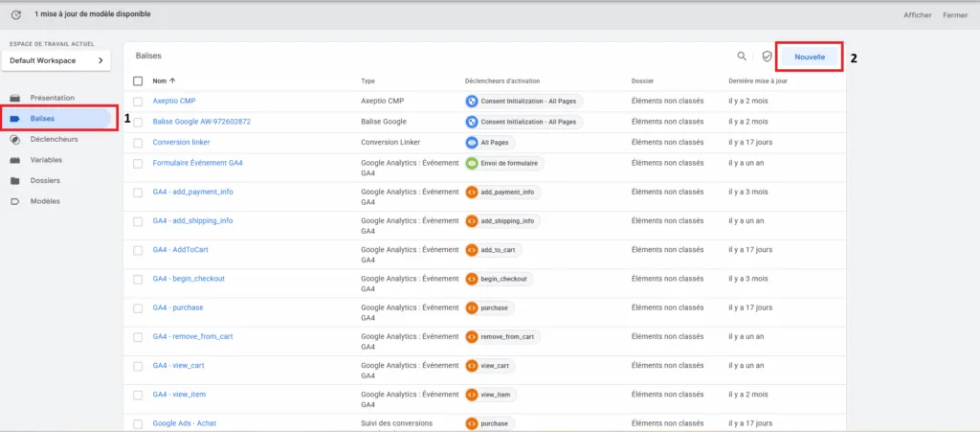Open the Google Ads - Achat tag link
Viewport: 980px width, 432px height.
click(185, 423)
